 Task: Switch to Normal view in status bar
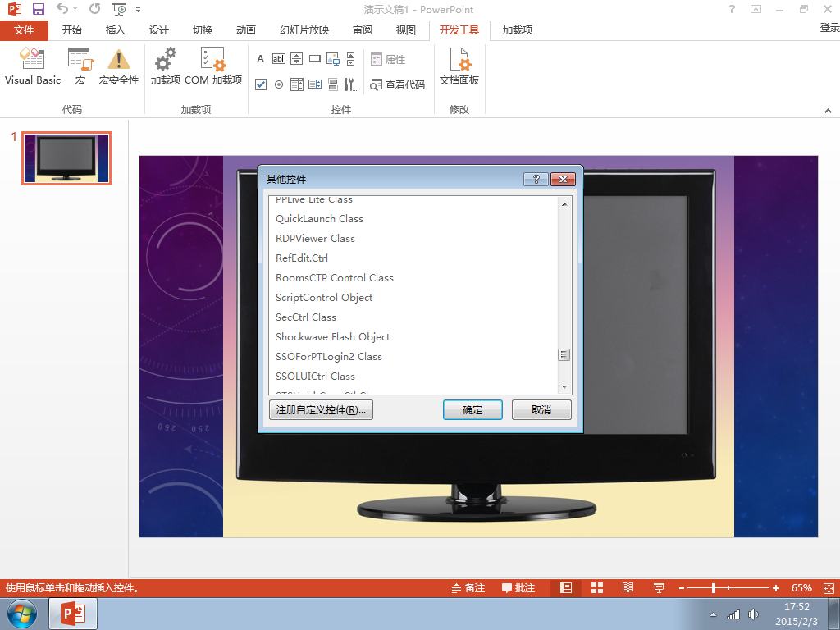[566, 587]
